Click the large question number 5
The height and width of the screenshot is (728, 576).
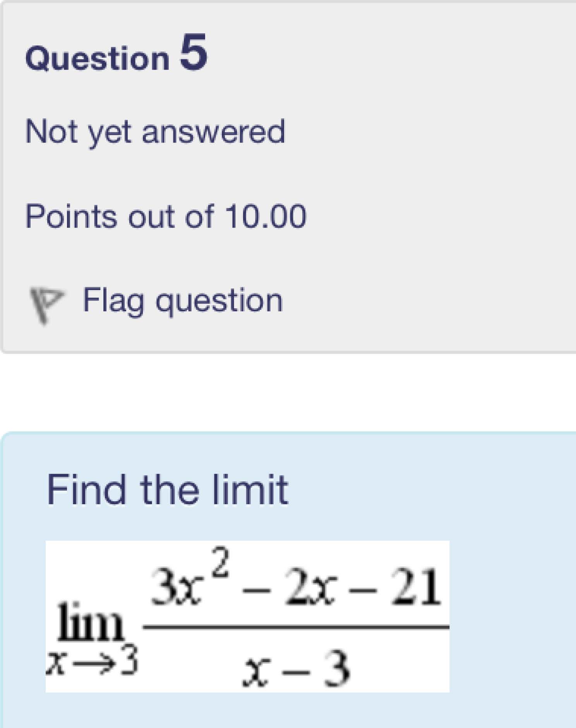click(194, 53)
